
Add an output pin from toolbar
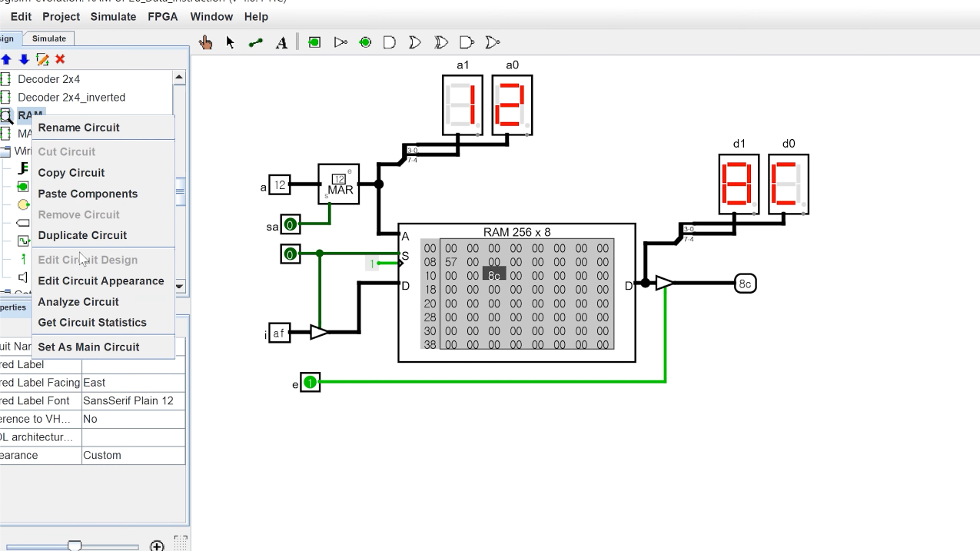click(x=365, y=43)
